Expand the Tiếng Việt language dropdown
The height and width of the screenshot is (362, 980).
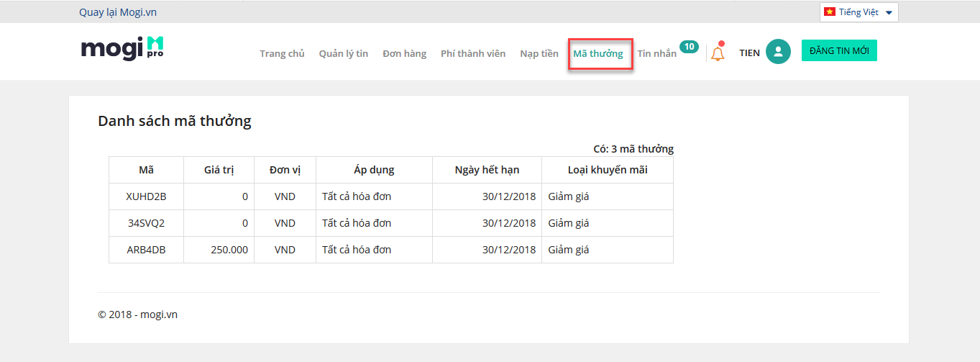pos(858,12)
